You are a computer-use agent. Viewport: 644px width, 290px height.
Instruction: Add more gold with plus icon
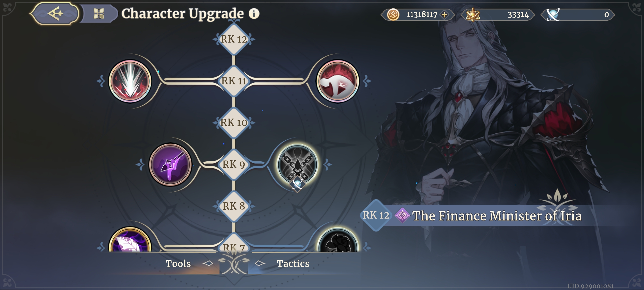click(x=444, y=15)
